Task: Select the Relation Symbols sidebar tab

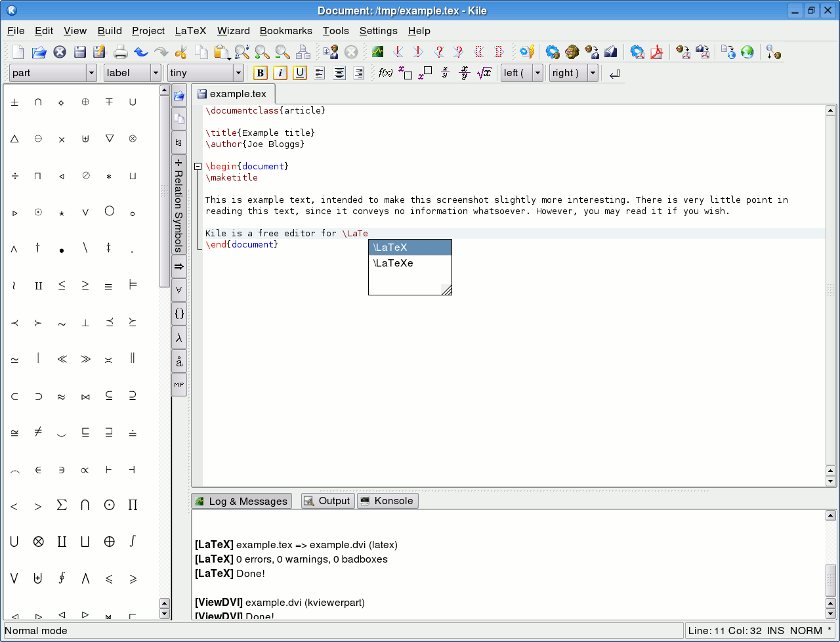Action: pos(179,205)
